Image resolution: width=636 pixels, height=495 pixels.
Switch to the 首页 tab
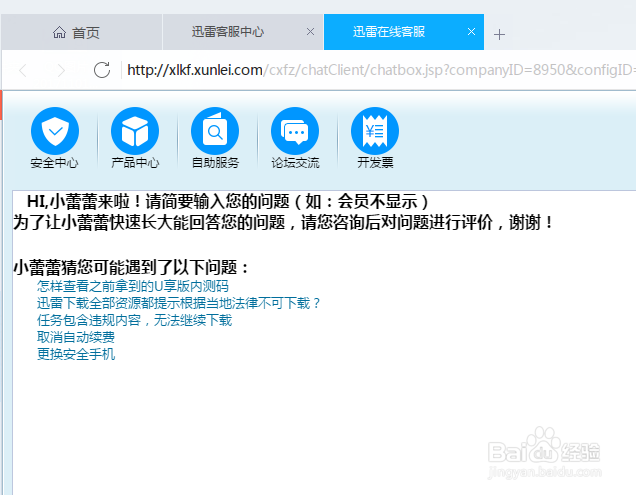(x=81, y=32)
